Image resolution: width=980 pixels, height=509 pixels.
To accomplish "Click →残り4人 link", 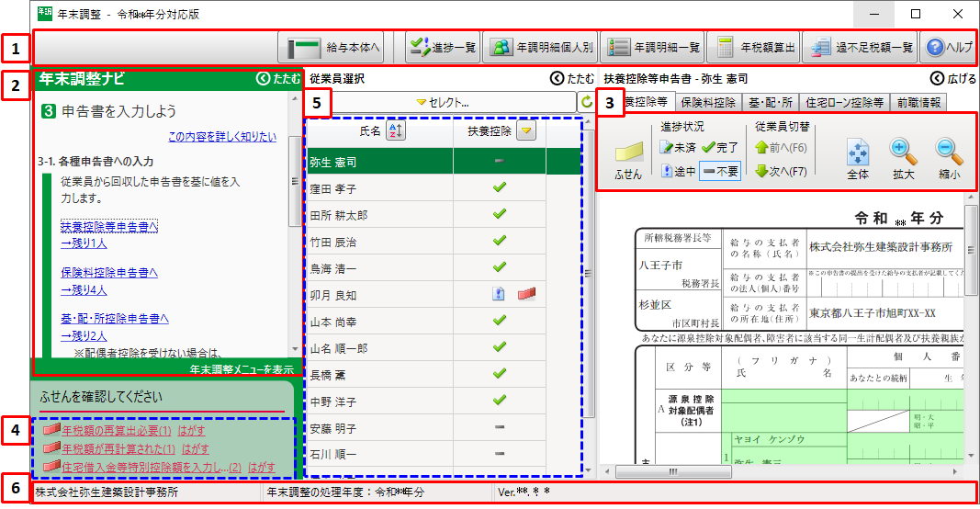I will tap(84, 289).
